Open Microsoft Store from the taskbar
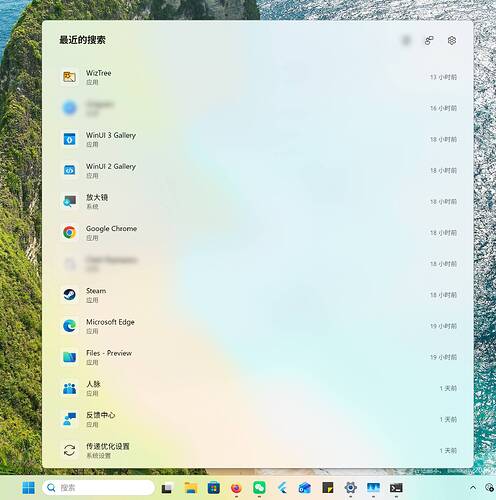 (x=214, y=488)
